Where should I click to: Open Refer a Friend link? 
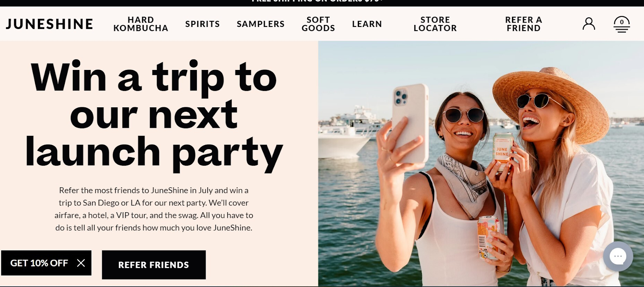(524, 24)
